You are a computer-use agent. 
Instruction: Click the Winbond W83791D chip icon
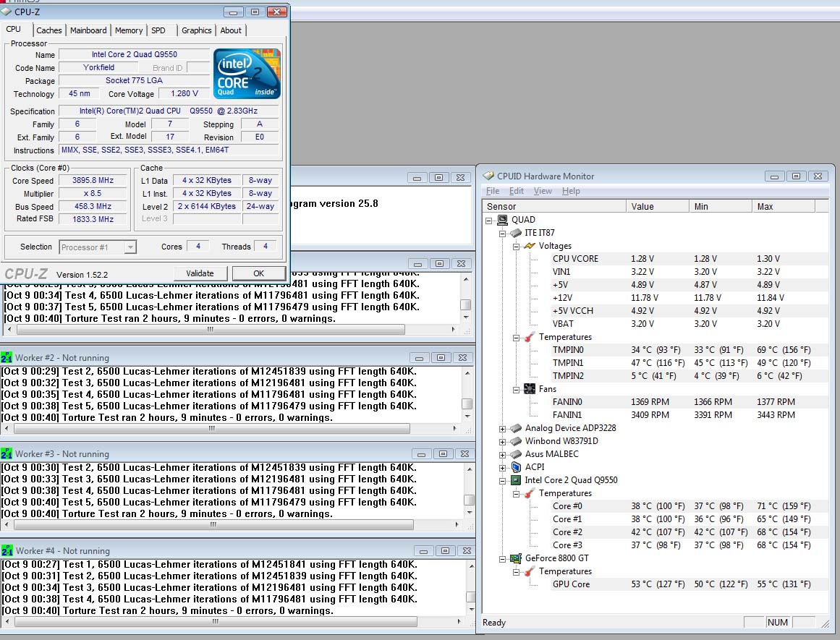click(516, 441)
